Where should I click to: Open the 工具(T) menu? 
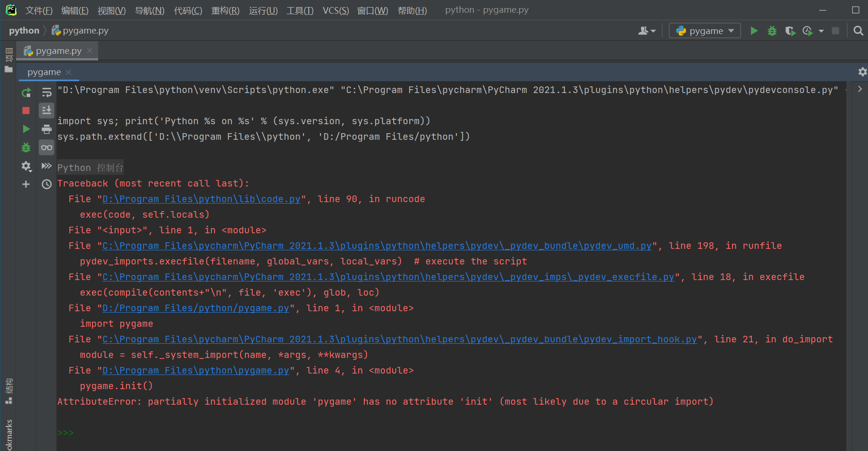coord(300,10)
